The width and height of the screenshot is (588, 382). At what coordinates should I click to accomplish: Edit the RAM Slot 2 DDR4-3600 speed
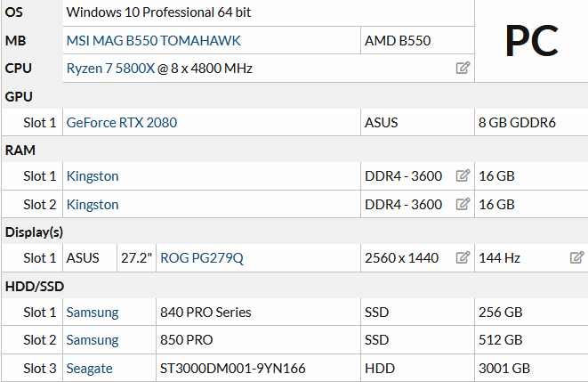click(463, 204)
